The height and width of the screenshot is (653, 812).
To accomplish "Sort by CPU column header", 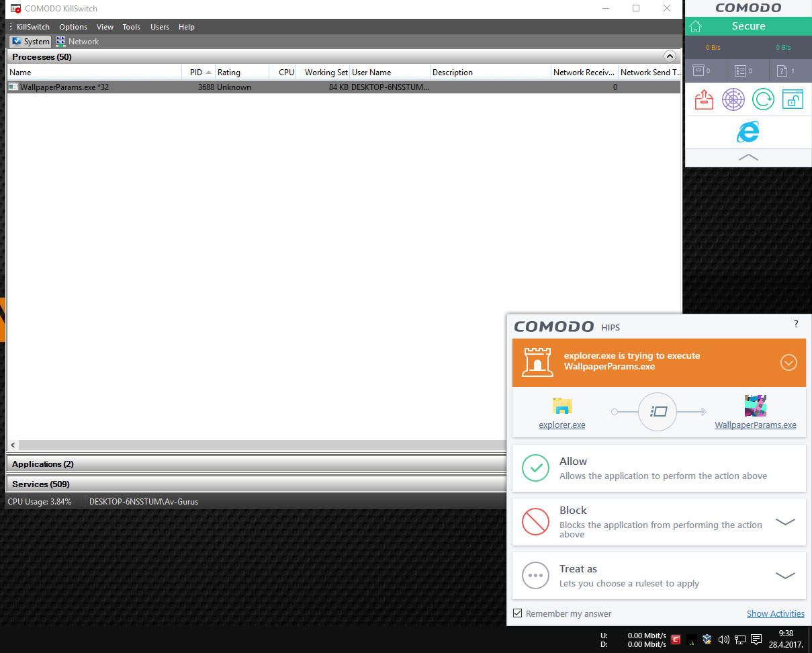I will click(283, 72).
